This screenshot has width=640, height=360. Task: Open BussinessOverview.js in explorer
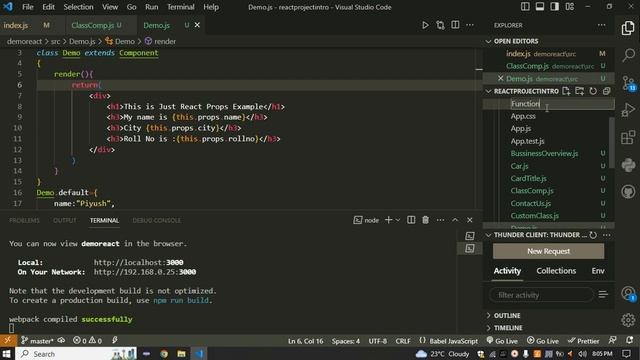(544, 153)
